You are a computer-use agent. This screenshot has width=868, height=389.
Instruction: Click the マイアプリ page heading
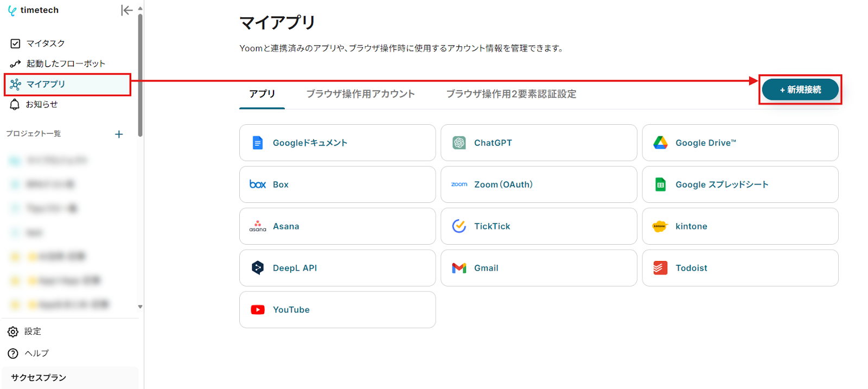(277, 22)
